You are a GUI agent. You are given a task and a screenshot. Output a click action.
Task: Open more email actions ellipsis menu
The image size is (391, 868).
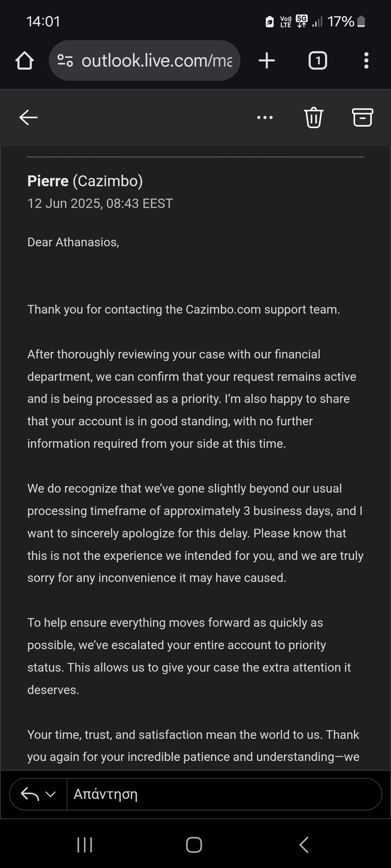point(265,118)
